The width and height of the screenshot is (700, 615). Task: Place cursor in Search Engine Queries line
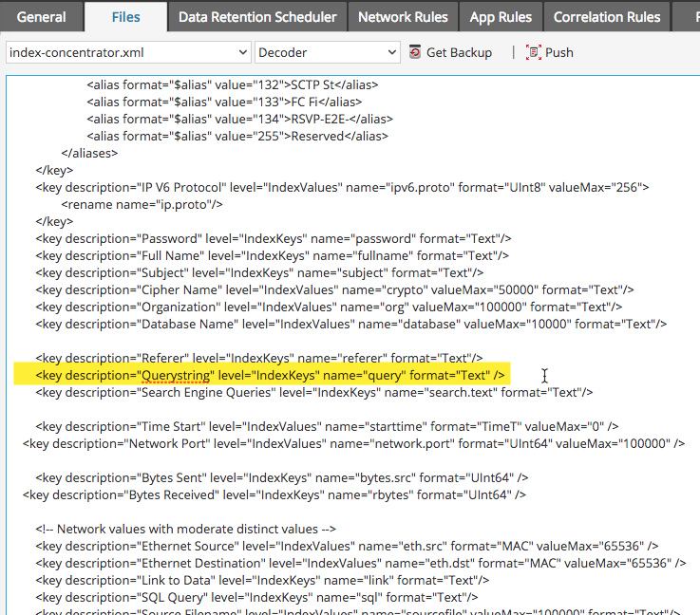(x=313, y=392)
